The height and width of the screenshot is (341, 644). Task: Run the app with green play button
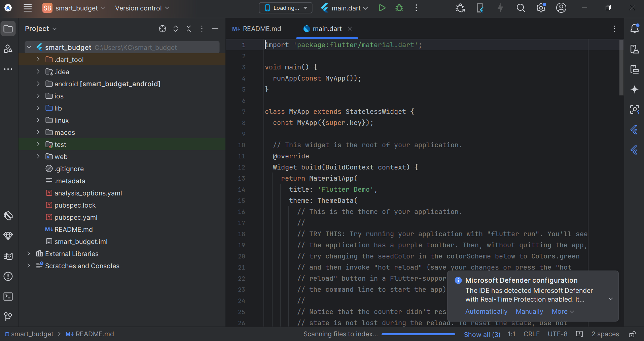382,8
